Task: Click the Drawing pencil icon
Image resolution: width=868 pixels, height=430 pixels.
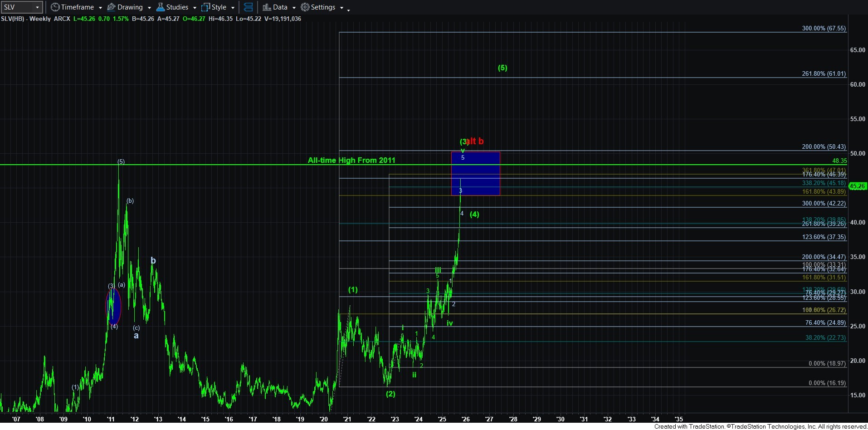Action: pos(111,7)
